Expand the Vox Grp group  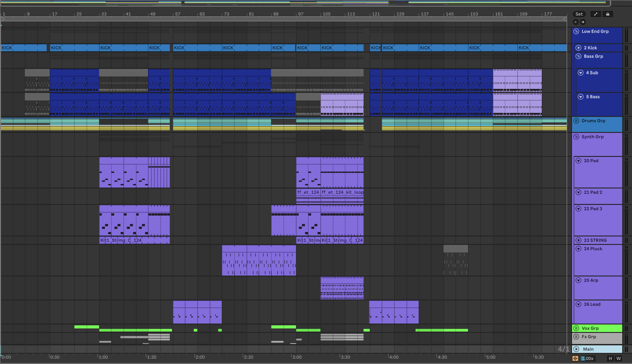(576, 328)
